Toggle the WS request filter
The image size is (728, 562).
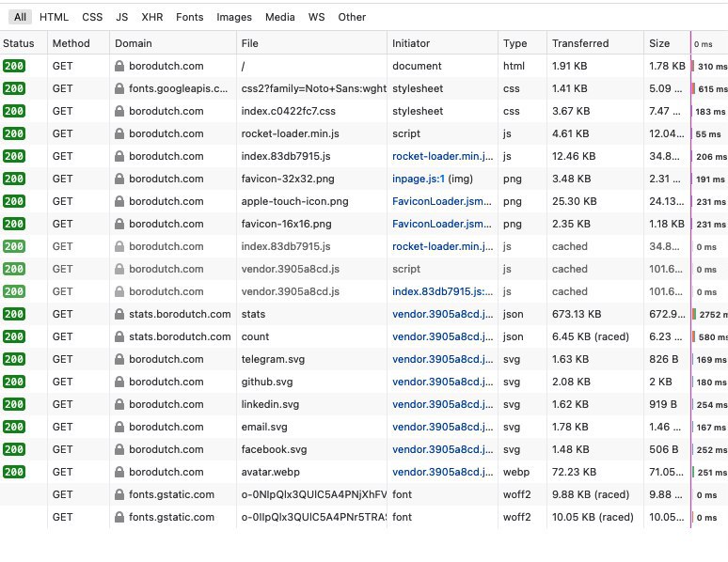point(316,17)
